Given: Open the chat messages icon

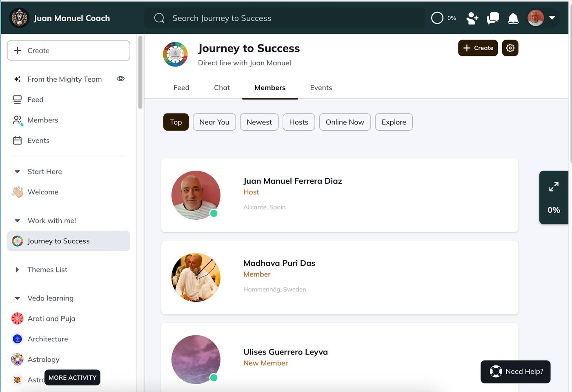Looking at the screenshot, I should 493,18.
